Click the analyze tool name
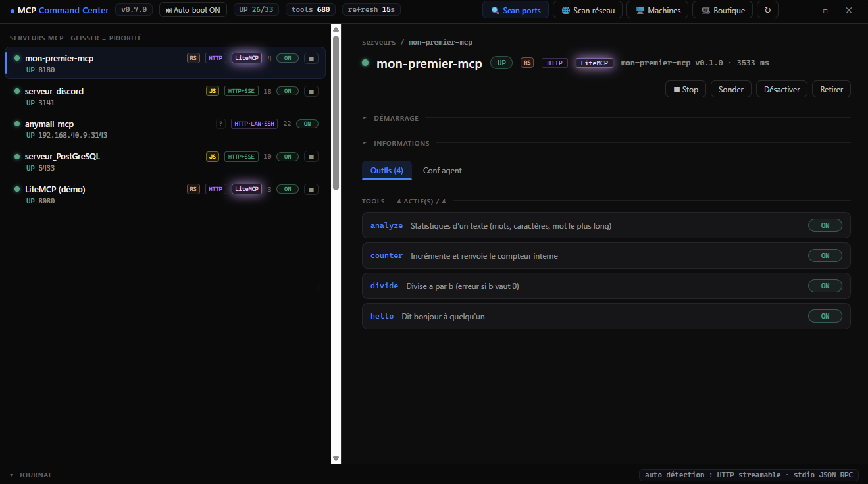Image resolution: width=868 pixels, height=484 pixels. tap(386, 225)
